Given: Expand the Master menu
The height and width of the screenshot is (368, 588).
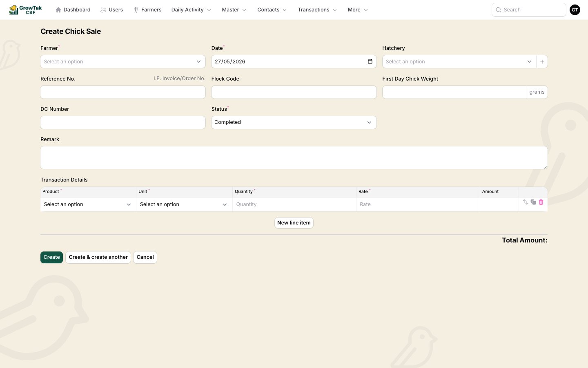Looking at the screenshot, I should tap(234, 10).
